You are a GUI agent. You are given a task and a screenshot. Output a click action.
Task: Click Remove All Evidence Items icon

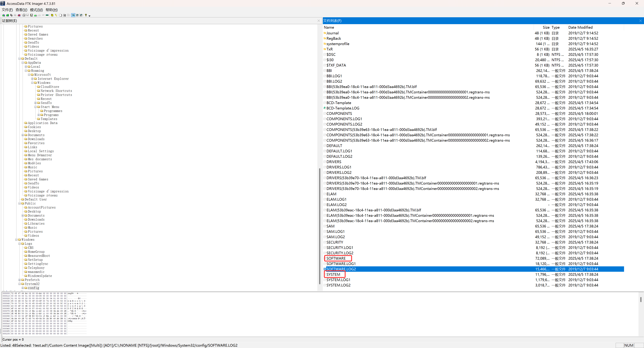(19, 15)
